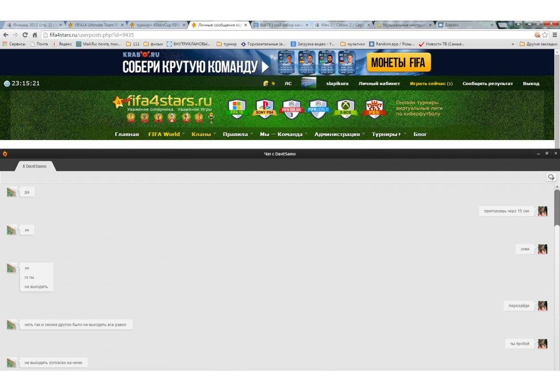Expand the Турниры+ menu
Image resolution: width=560 pixels, height=392 pixels.
(x=389, y=134)
